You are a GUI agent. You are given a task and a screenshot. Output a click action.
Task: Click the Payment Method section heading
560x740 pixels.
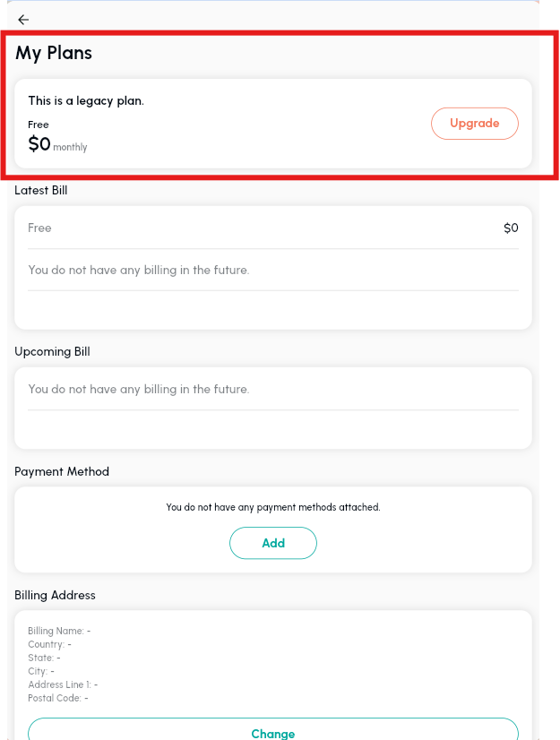click(x=62, y=471)
